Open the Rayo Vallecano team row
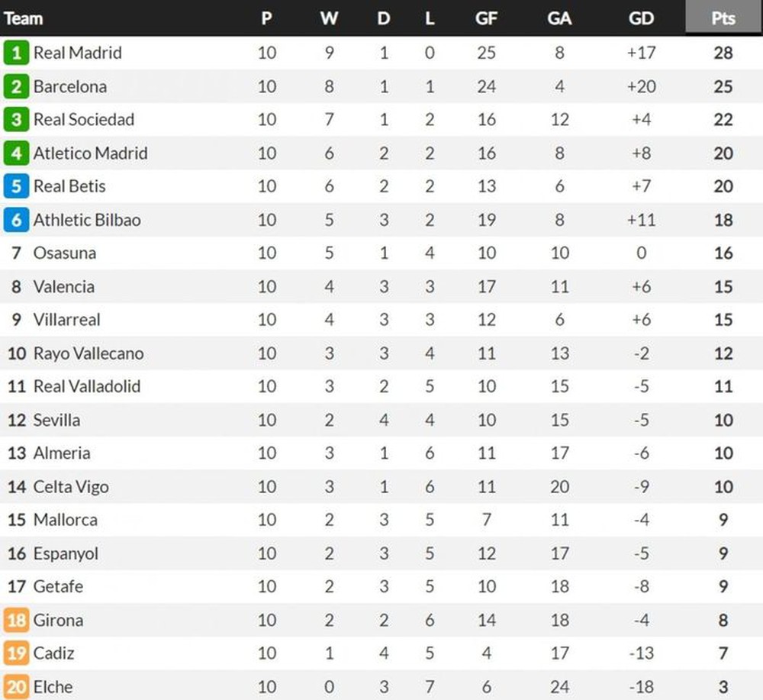Screen dimensions: 763x700 tap(381, 353)
